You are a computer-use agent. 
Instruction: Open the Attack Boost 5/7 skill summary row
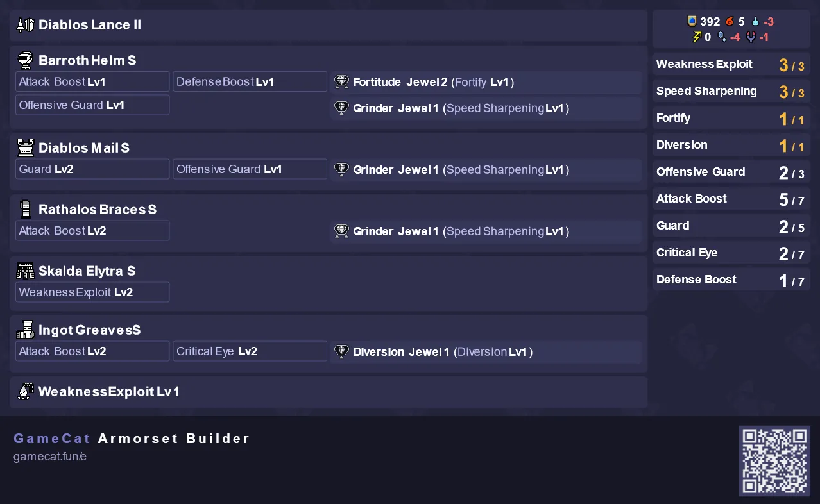pos(731,199)
